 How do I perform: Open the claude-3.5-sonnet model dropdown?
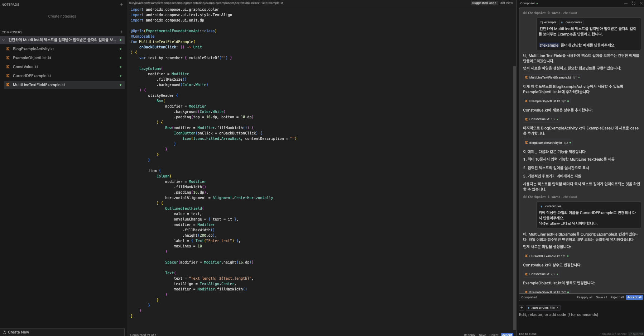613,334
